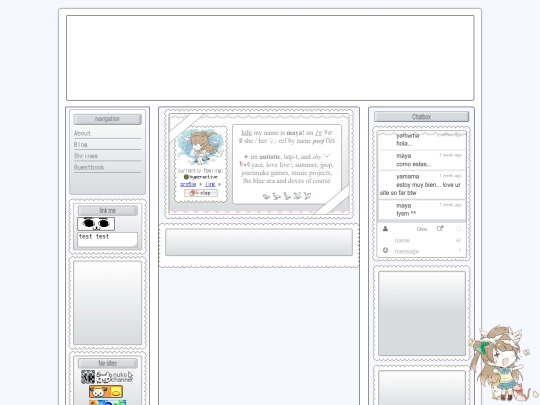Click the black-white patterned site button
The width and height of the screenshot is (540, 405).
tap(88, 377)
